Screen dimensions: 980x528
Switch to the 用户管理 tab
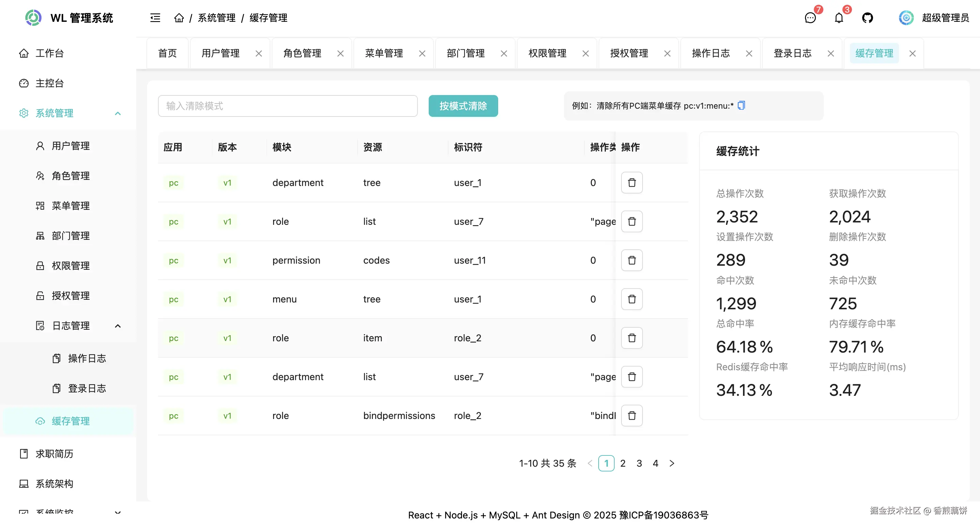(x=221, y=53)
